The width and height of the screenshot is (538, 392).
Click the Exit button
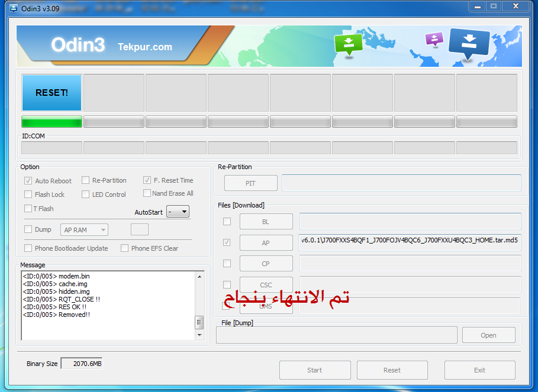coord(479,370)
